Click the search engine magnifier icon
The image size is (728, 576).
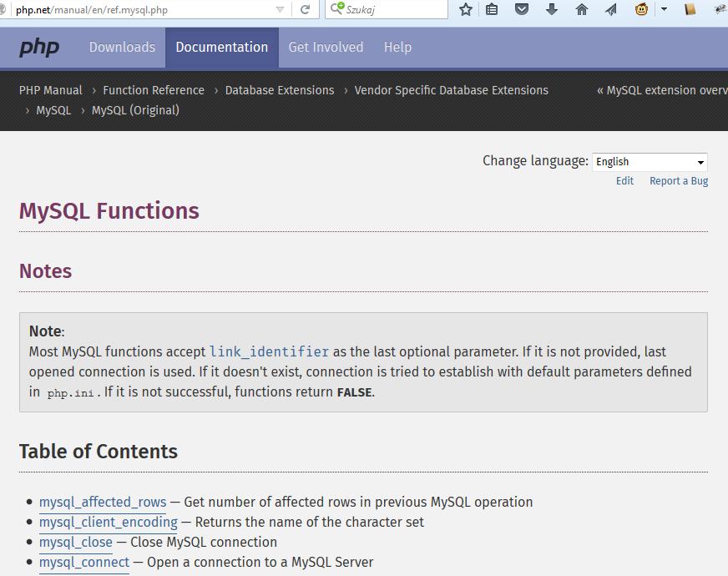(x=336, y=8)
